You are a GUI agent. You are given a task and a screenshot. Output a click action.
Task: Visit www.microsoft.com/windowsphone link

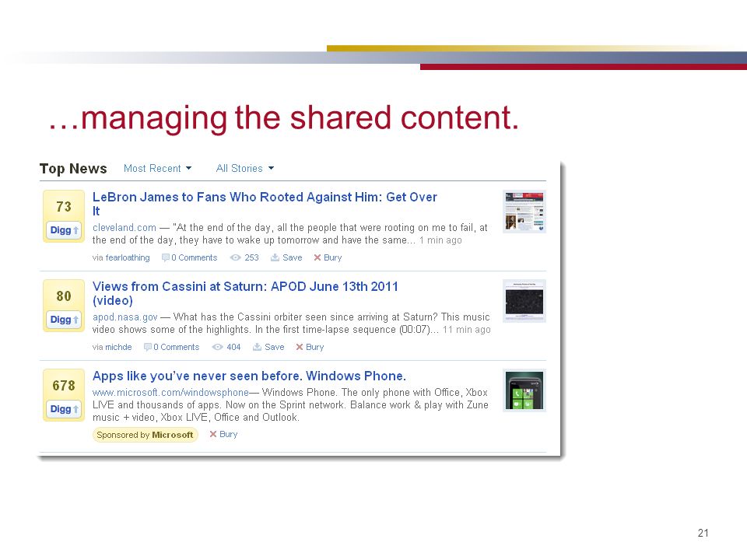pyautogui.click(x=170, y=392)
